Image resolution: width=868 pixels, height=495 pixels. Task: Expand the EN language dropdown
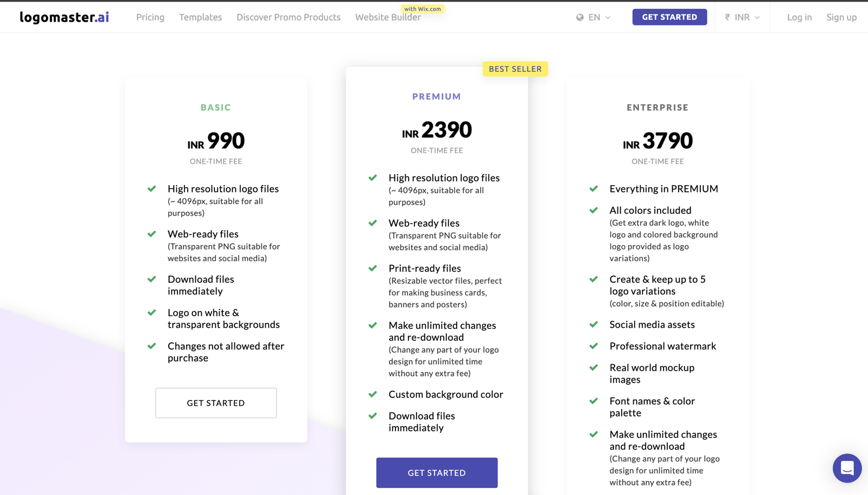coord(593,17)
